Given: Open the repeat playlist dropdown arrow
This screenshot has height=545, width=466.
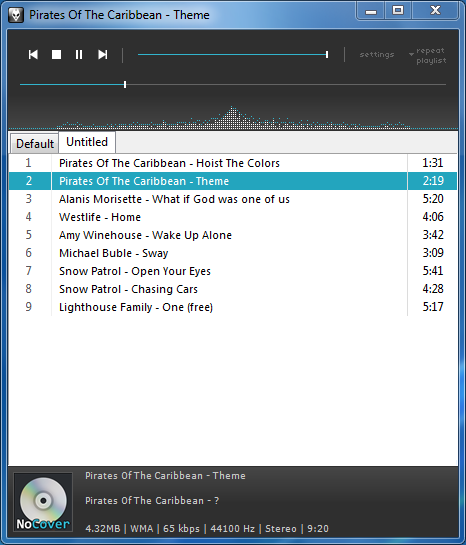Looking at the screenshot, I should click(411, 55).
